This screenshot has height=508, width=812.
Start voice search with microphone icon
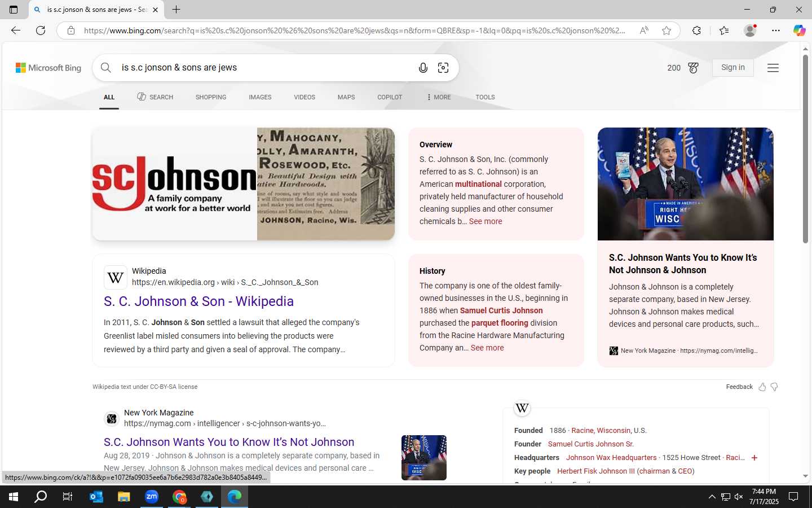pos(423,68)
